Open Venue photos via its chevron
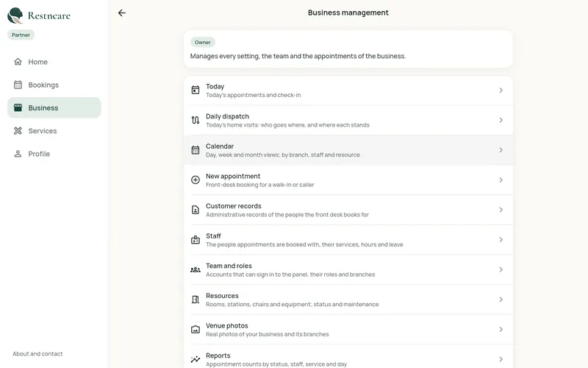 click(501, 329)
